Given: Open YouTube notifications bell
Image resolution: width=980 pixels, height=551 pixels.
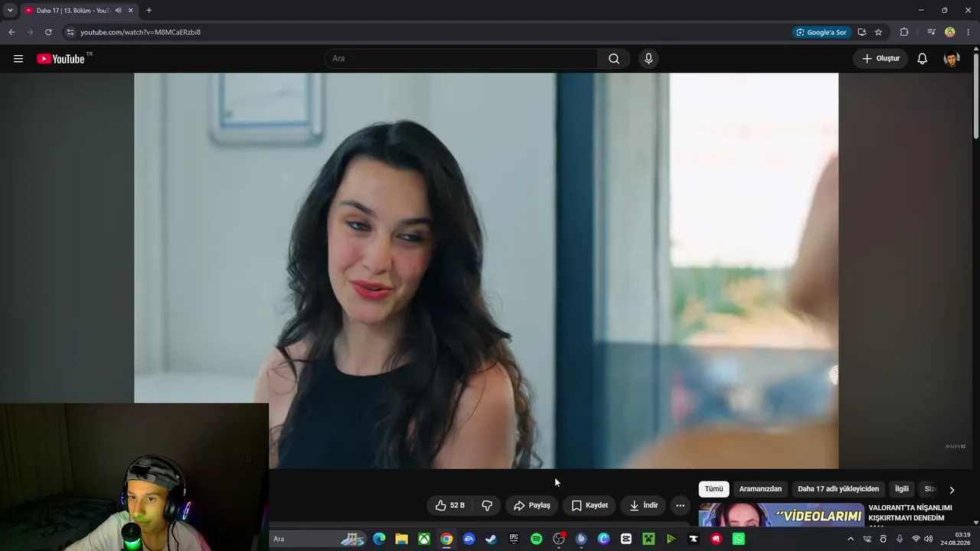Looking at the screenshot, I should [923, 59].
